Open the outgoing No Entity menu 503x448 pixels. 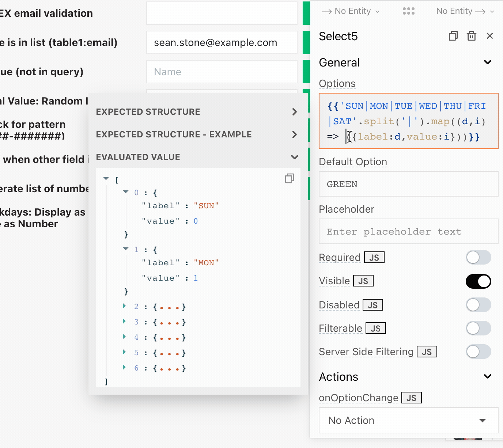pyautogui.click(x=465, y=11)
